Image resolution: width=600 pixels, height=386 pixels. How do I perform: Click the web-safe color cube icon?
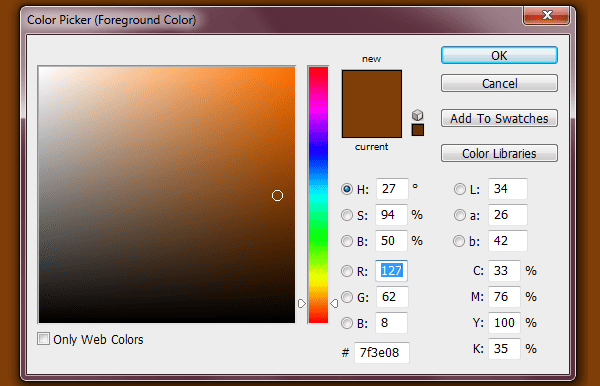(x=417, y=115)
